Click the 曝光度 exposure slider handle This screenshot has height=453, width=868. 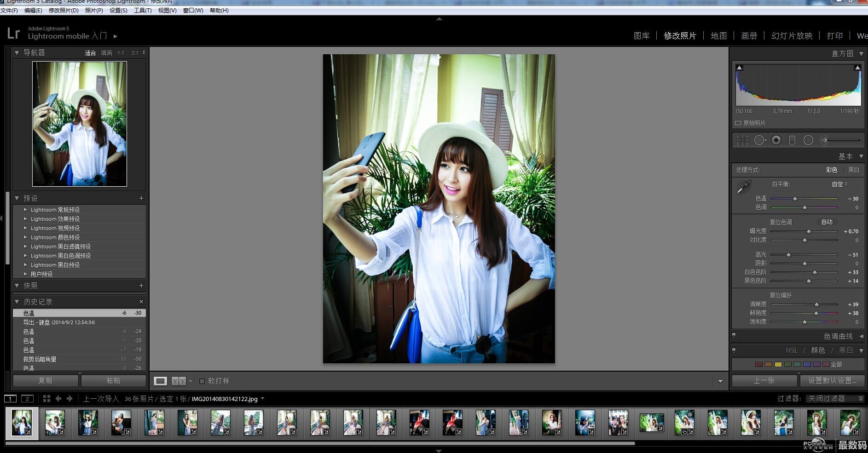click(809, 231)
